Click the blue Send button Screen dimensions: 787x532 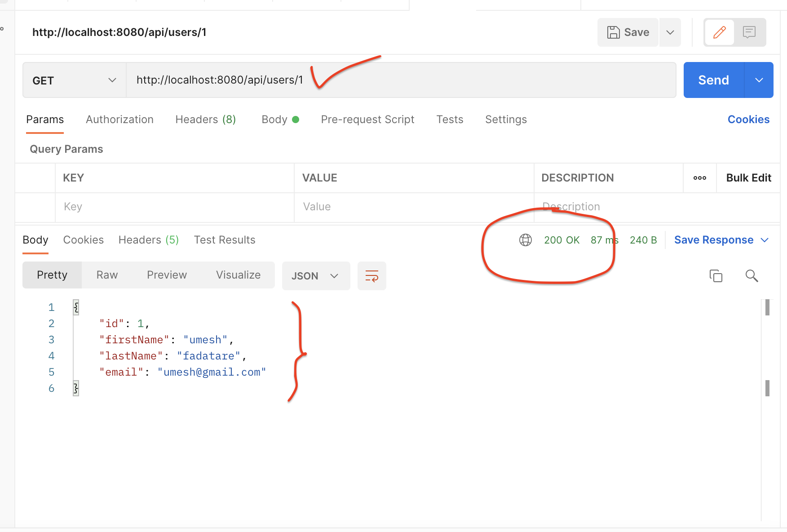tap(713, 80)
